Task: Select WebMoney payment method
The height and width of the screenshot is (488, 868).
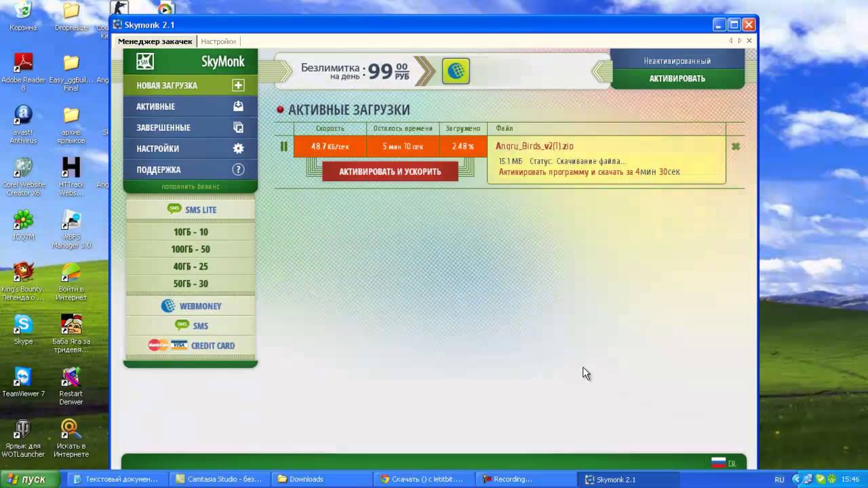Action: point(191,306)
